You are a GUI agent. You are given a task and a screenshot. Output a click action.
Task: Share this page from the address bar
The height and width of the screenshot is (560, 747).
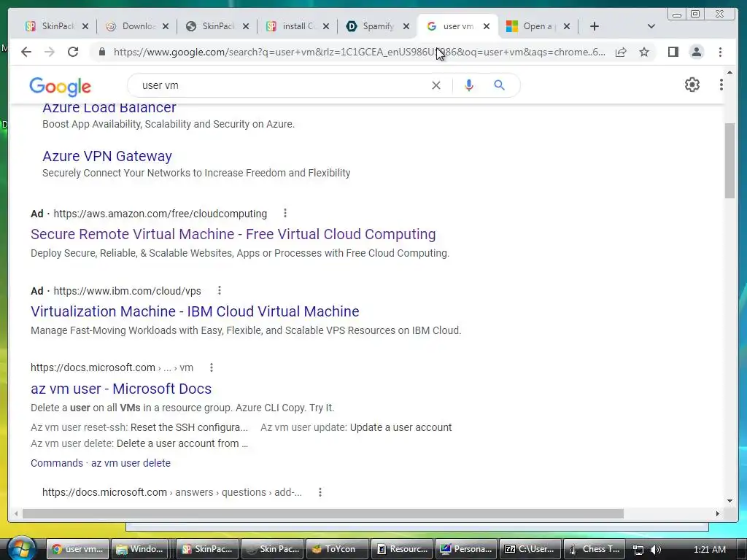pos(621,52)
